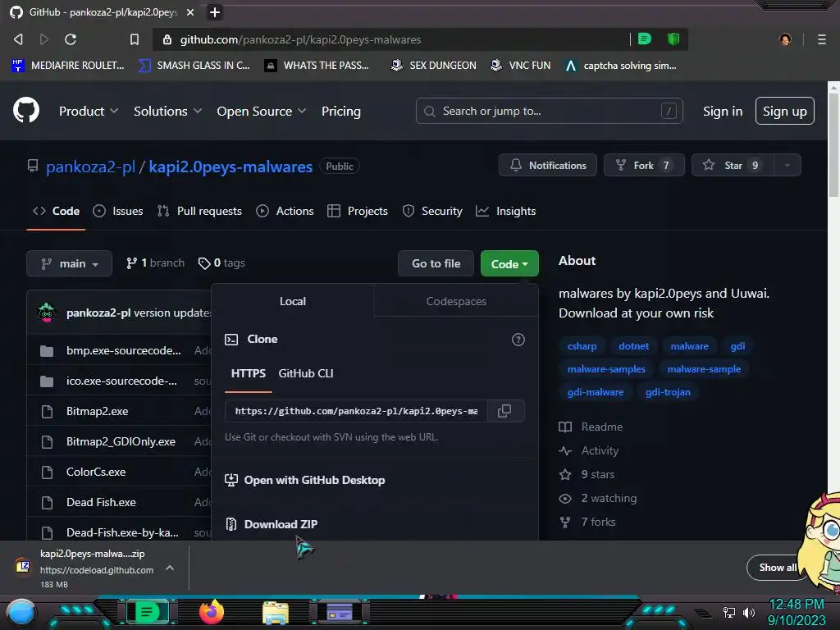
Task: Open the VNC FUN bookmark
Action: click(x=521, y=66)
